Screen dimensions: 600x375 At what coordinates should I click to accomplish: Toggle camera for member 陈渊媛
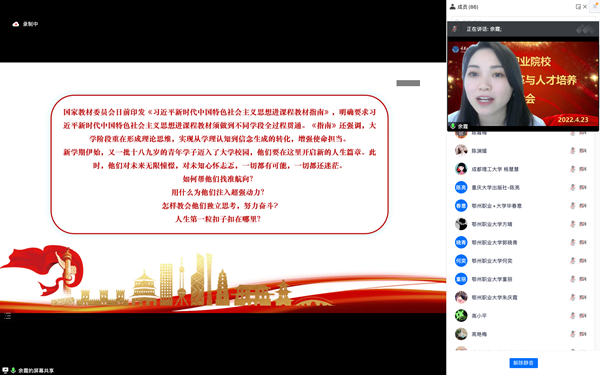(583, 151)
